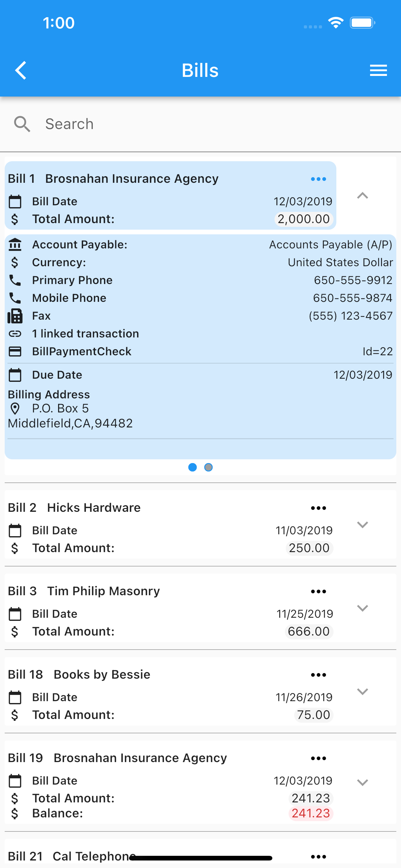The image size is (401, 868).
Task: Open more options for Bill 1
Action: tap(319, 179)
